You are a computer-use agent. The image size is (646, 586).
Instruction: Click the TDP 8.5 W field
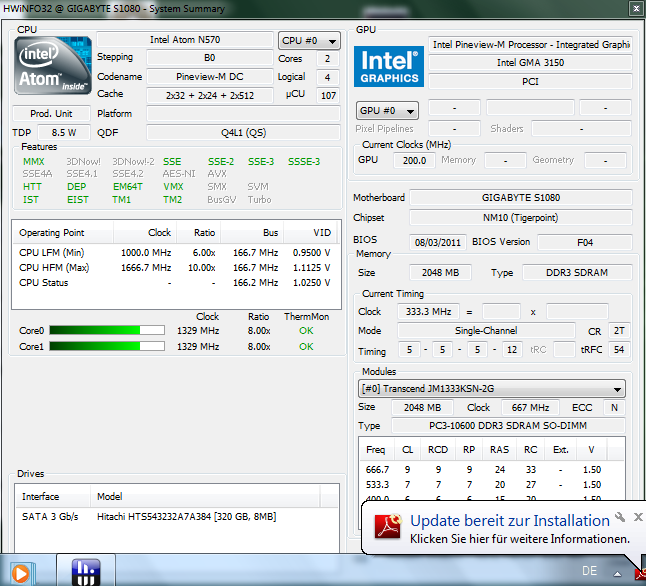coord(64,133)
